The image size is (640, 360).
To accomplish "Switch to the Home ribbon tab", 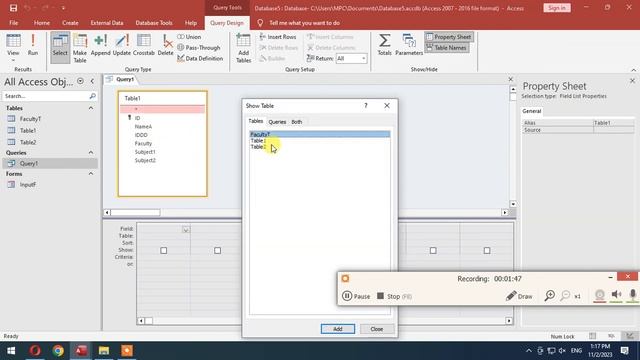I will pos(42,23).
